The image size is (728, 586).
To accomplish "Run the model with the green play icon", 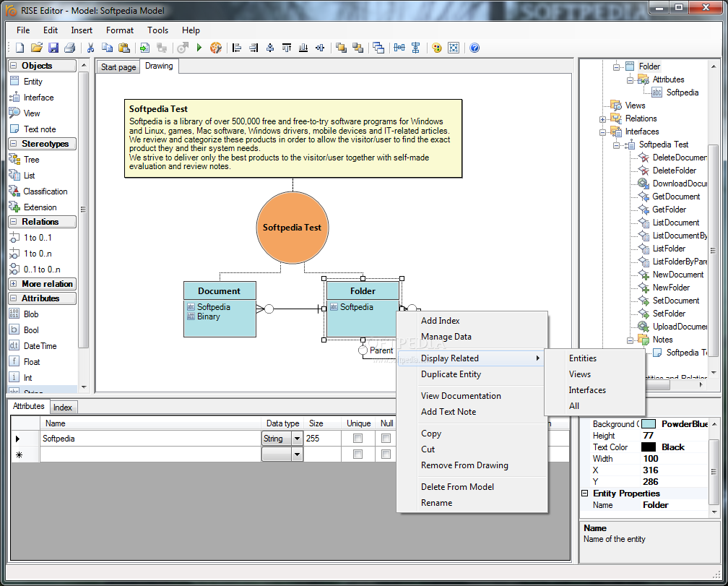I will click(x=199, y=48).
